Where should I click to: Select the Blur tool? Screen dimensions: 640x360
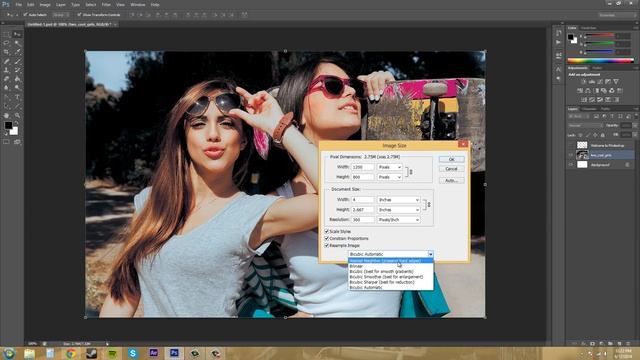(6, 87)
